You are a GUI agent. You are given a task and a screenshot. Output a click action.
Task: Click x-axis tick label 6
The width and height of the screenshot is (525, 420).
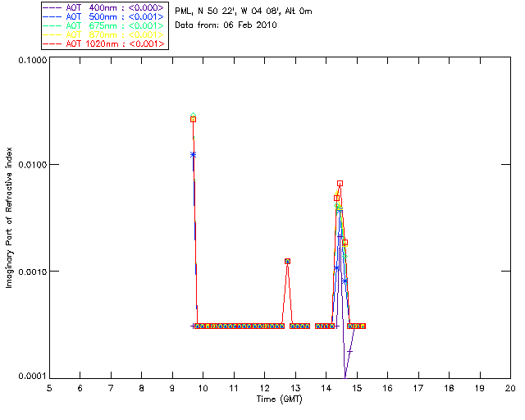pyautogui.click(x=80, y=388)
